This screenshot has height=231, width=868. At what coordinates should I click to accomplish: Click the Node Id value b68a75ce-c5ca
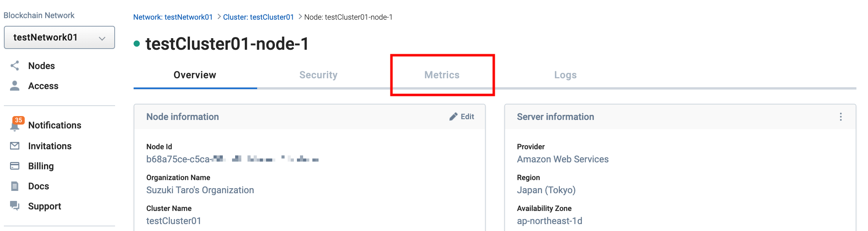[232, 159]
